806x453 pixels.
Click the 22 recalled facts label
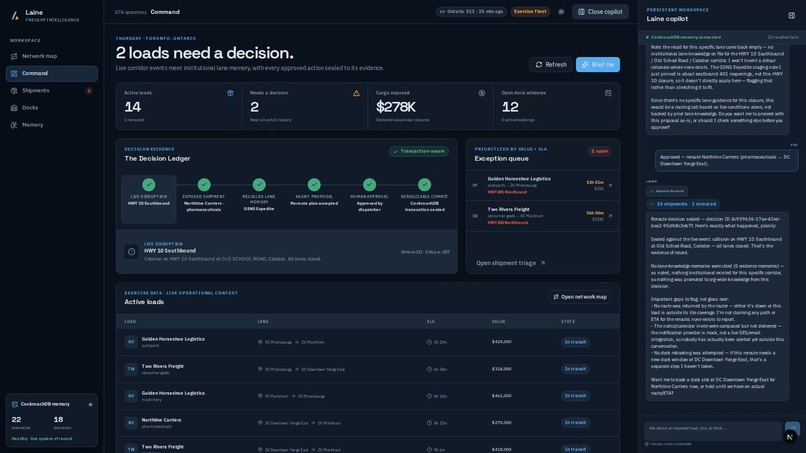[x=783, y=38]
